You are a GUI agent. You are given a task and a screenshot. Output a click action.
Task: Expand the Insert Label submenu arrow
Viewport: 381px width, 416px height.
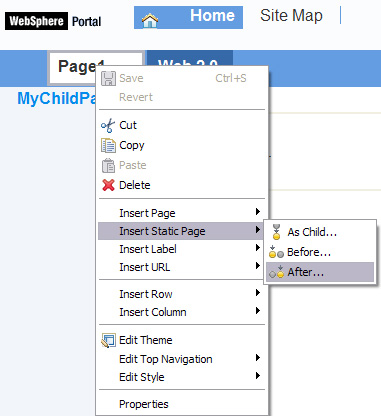pos(257,248)
